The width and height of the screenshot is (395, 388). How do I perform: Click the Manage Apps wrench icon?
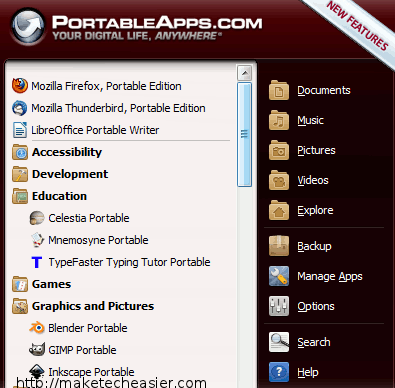click(x=279, y=276)
